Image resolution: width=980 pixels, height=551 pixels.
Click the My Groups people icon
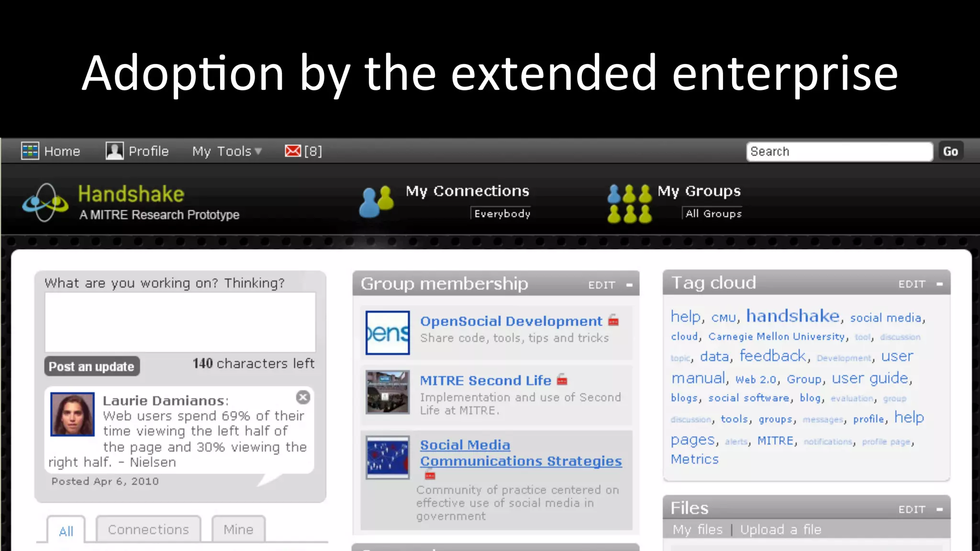[x=629, y=204]
